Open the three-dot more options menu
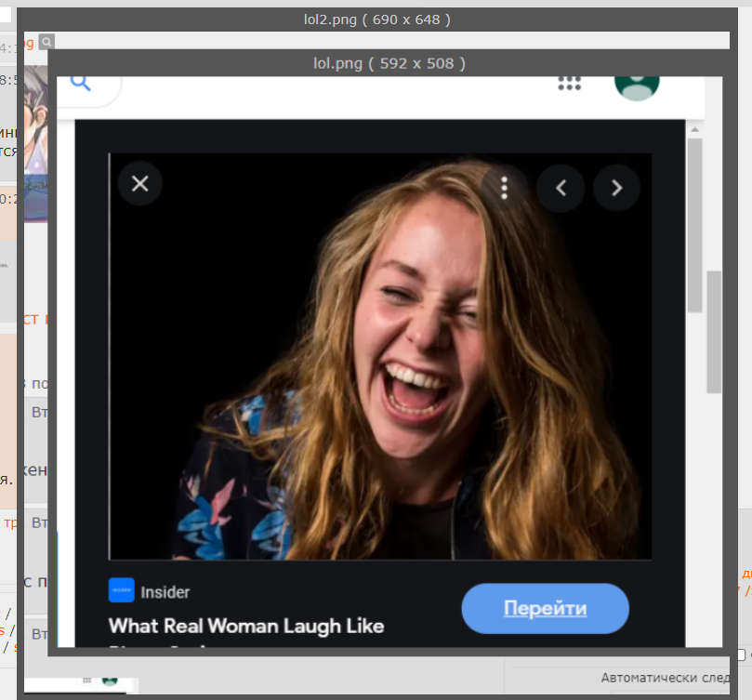 [504, 188]
